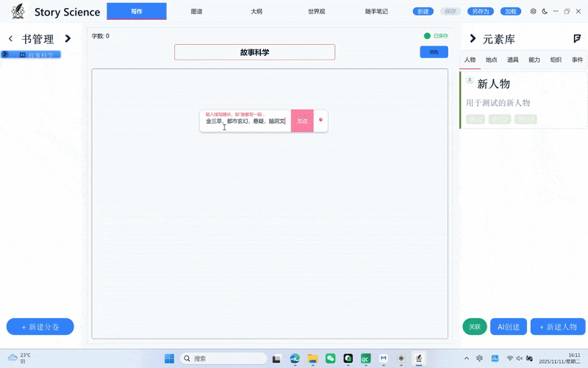Image resolution: width=588 pixels, height=368 pixels.
Task: Click into the continuation prompt input
Action: click(x=245, y=121)
